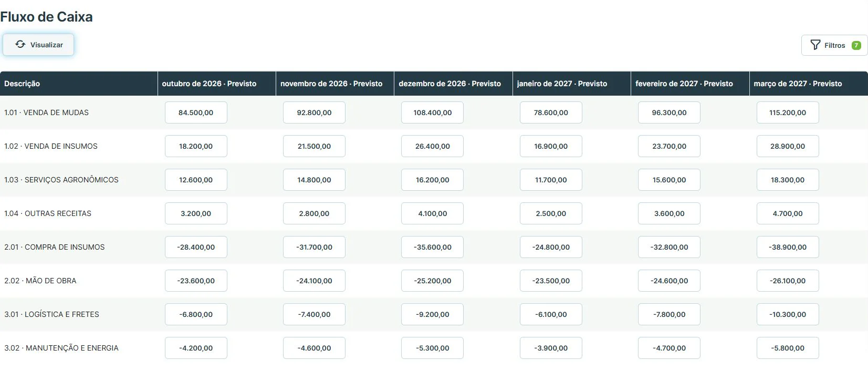Screen dimensions: 868x370
Task: Open the Filtros panel
Action: [x=834, y=45]
